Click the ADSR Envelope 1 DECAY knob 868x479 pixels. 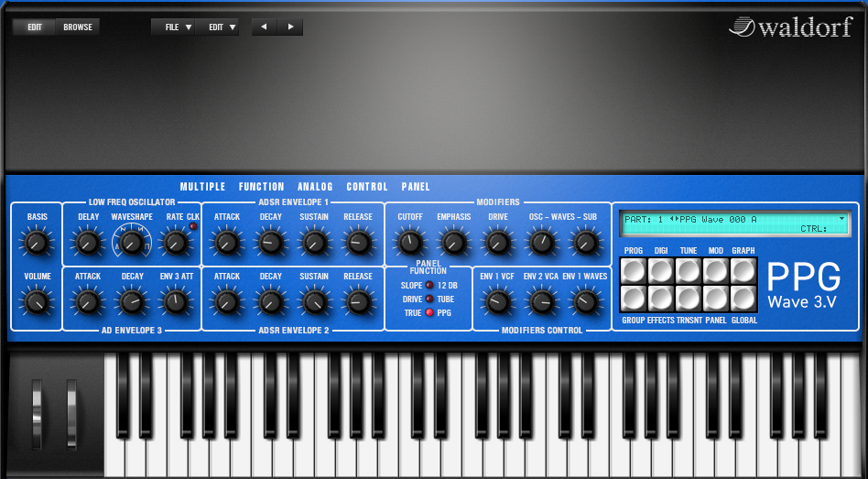[271, 243]
